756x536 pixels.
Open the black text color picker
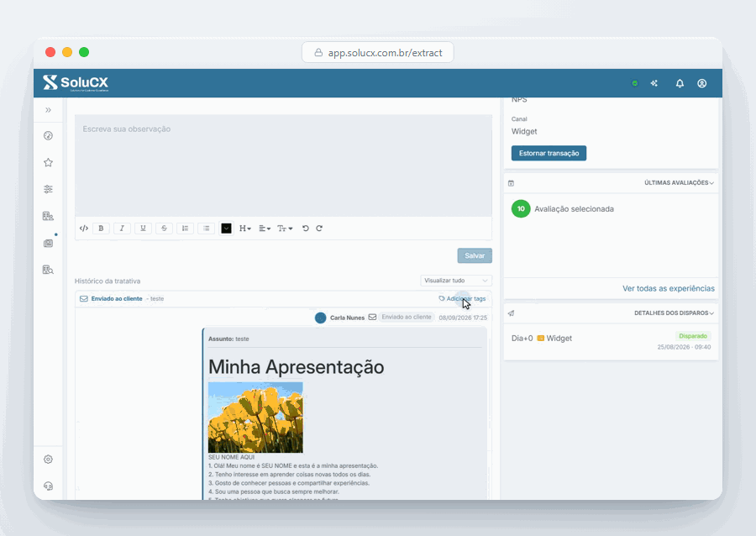coord(226,229)
